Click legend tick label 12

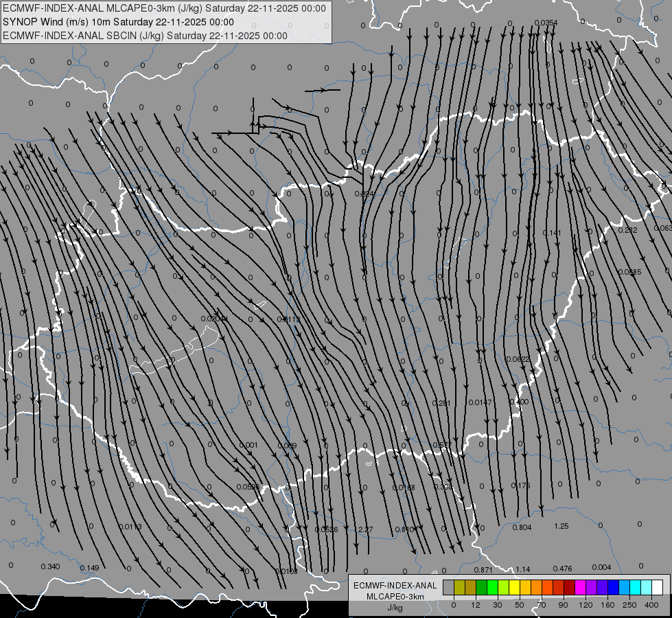coord(476,605)
